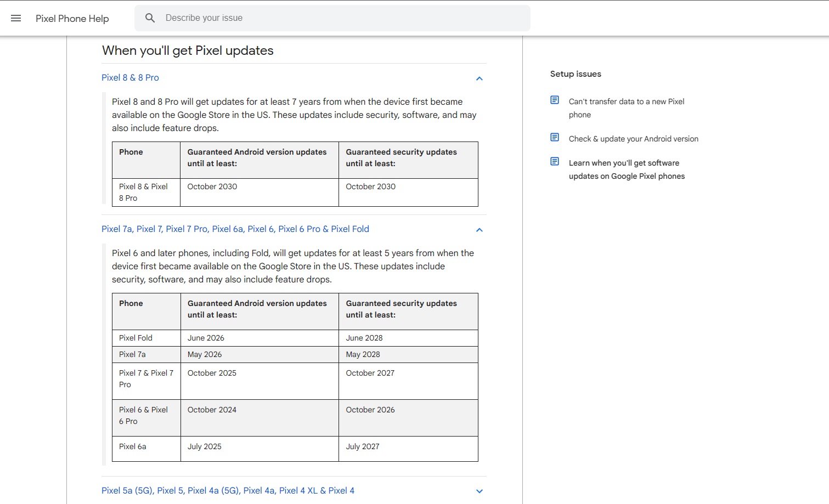Open the hamburger main menu
This screenshot has height=504, width=829.
pos(16,18)
